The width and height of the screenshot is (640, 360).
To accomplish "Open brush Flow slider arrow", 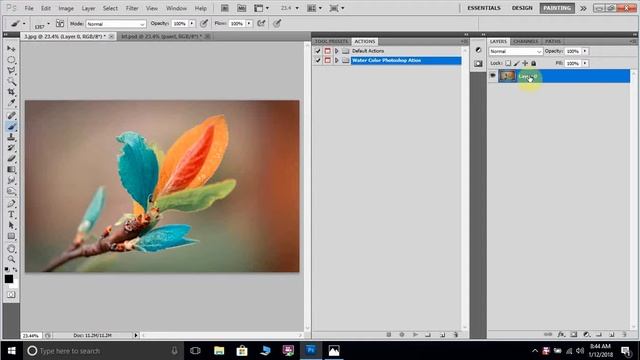I will 249,24.
